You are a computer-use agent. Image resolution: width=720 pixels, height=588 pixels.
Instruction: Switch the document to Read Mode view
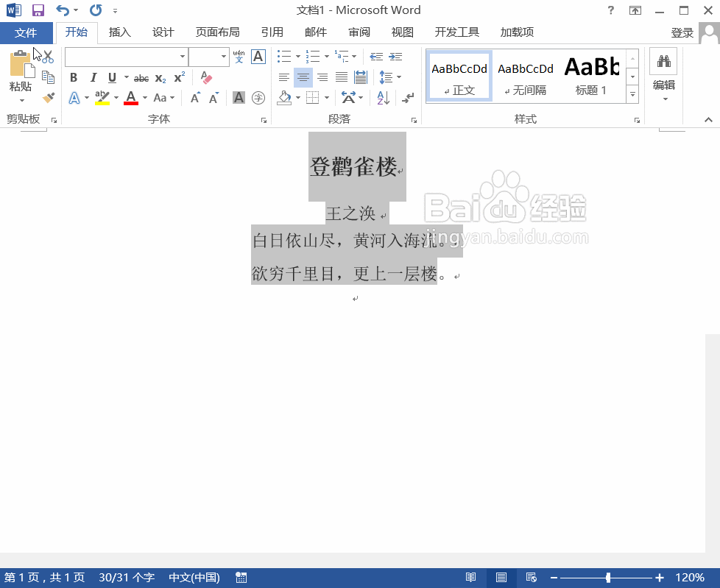pos(471,577)
